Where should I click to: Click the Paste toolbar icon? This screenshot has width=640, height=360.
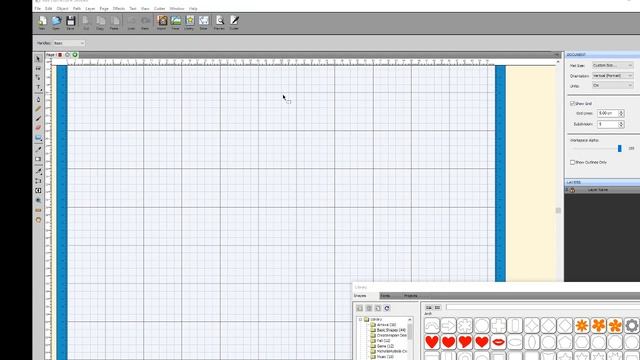click(x=114, y=22)
